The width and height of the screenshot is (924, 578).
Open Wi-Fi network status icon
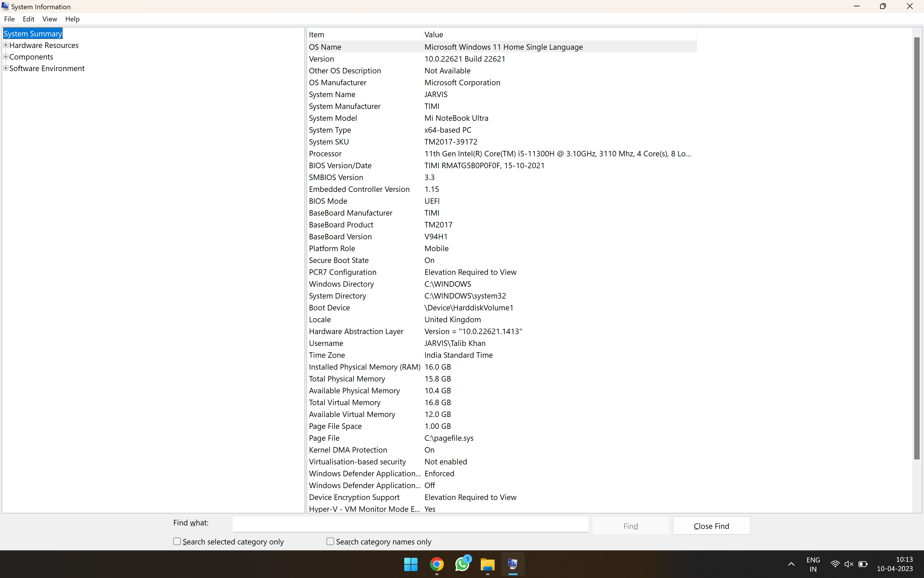(835, 564)
